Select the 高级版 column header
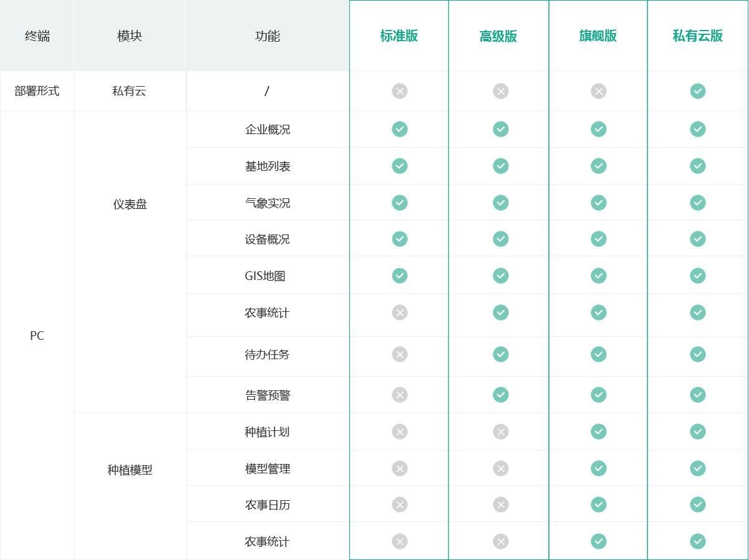This screenshot has height=560, width=749. coord(498,36)
